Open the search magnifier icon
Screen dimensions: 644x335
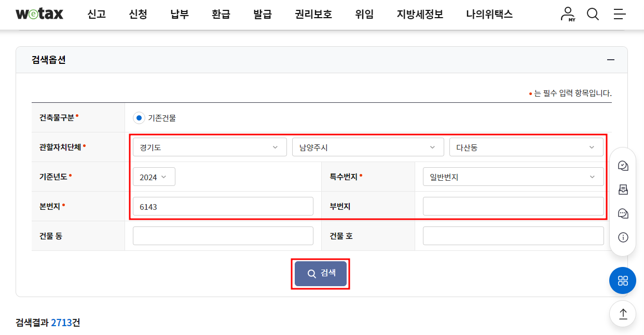point(593,14)
